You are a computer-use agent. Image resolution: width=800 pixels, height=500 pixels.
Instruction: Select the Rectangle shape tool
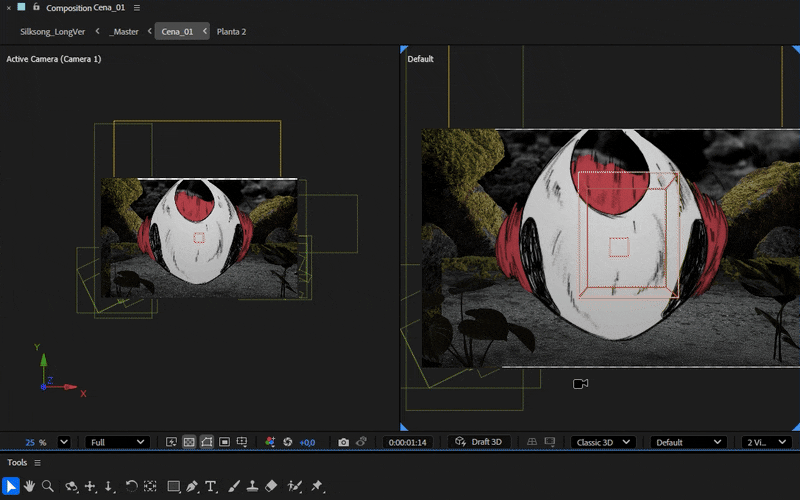pos(173,486)
